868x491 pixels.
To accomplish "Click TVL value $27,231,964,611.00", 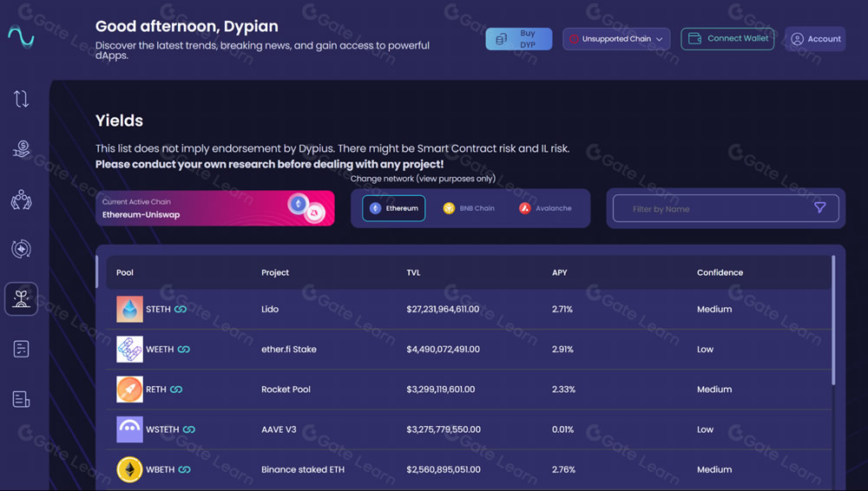I will click(x=443, y=309).
